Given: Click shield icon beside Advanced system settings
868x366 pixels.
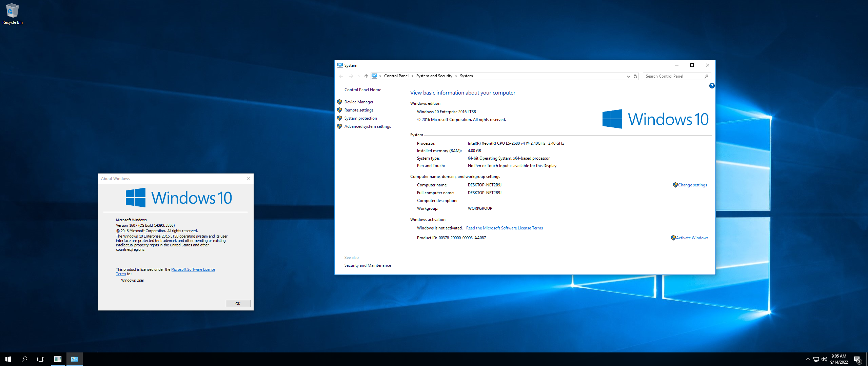Looking at the screenshot, I should (339, 126).
